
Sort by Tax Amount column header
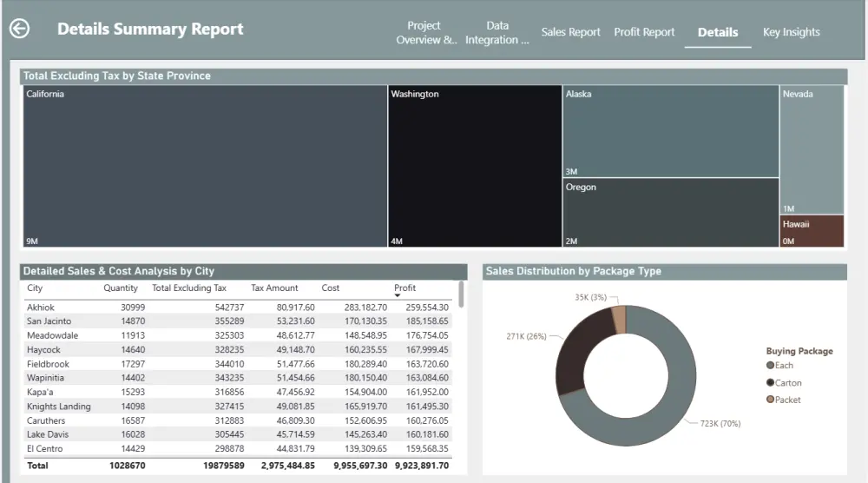click(274, 288)
